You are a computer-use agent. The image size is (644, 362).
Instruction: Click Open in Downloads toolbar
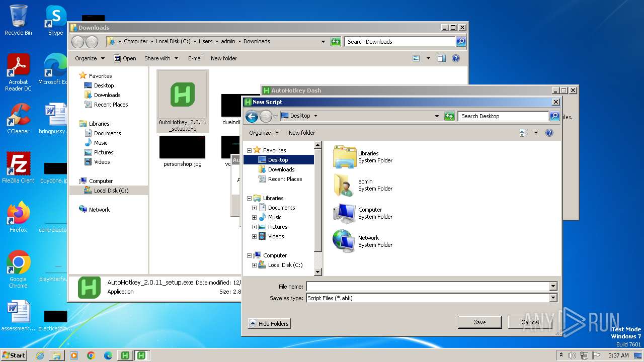pos(125,58)
